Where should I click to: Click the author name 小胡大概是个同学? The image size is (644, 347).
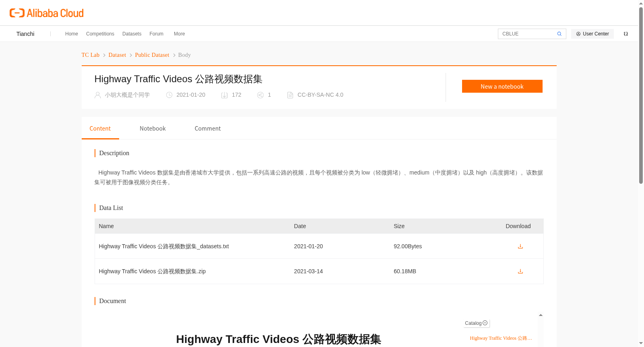point(127,95)
